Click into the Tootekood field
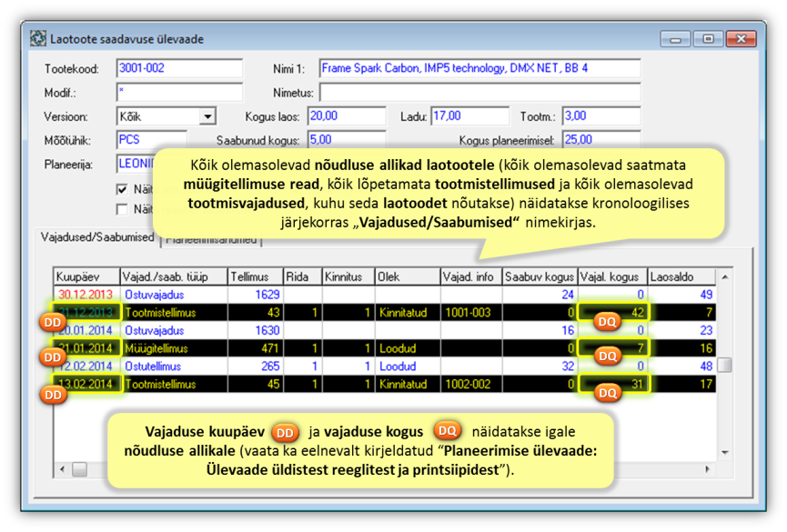The image size is (787, 532). coord(179,68)
